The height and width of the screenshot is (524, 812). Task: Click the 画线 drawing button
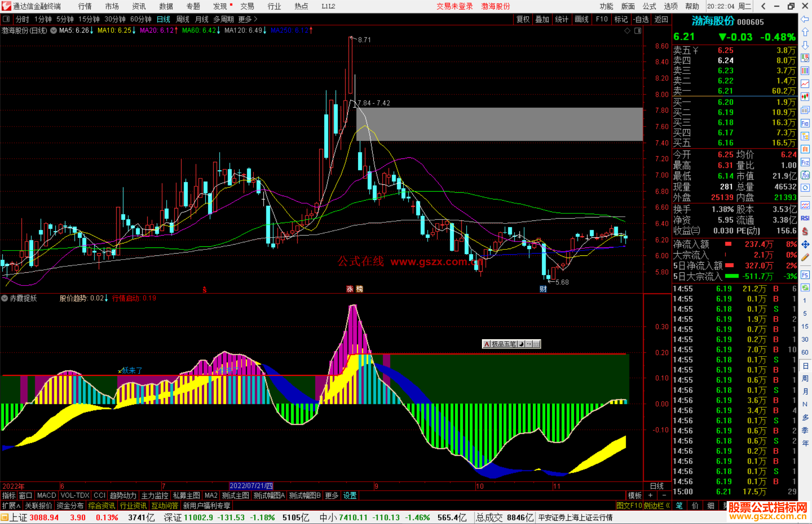[x=582, y=19]
